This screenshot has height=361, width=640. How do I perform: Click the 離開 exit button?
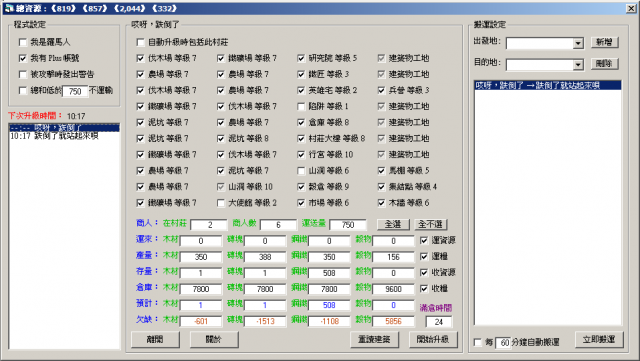pos(155,339)
